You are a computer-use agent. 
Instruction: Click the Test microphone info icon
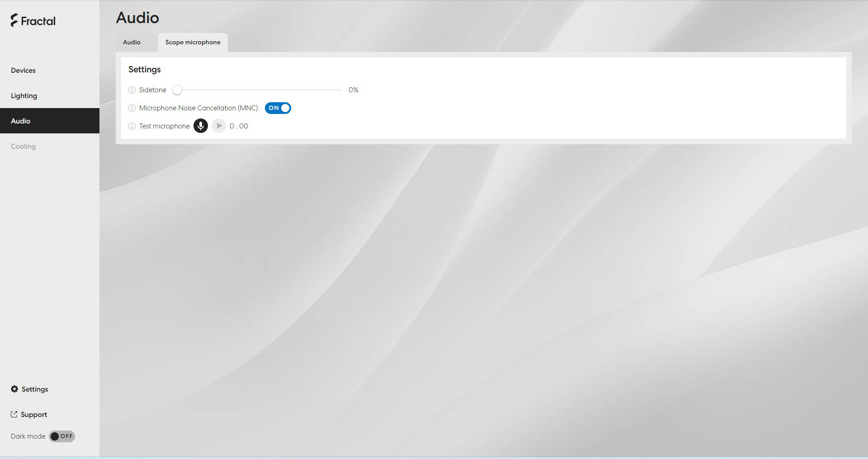click(132, 126)
